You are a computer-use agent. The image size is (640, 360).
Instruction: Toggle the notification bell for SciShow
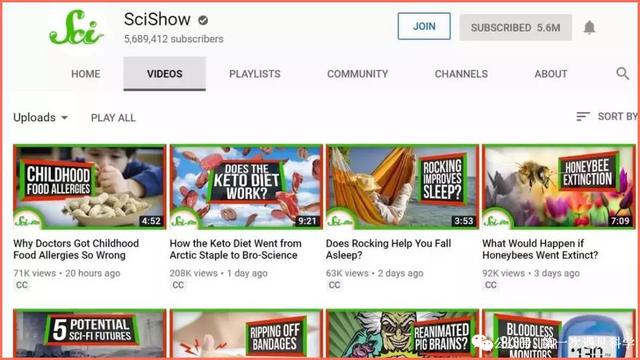tap(589, 27)
